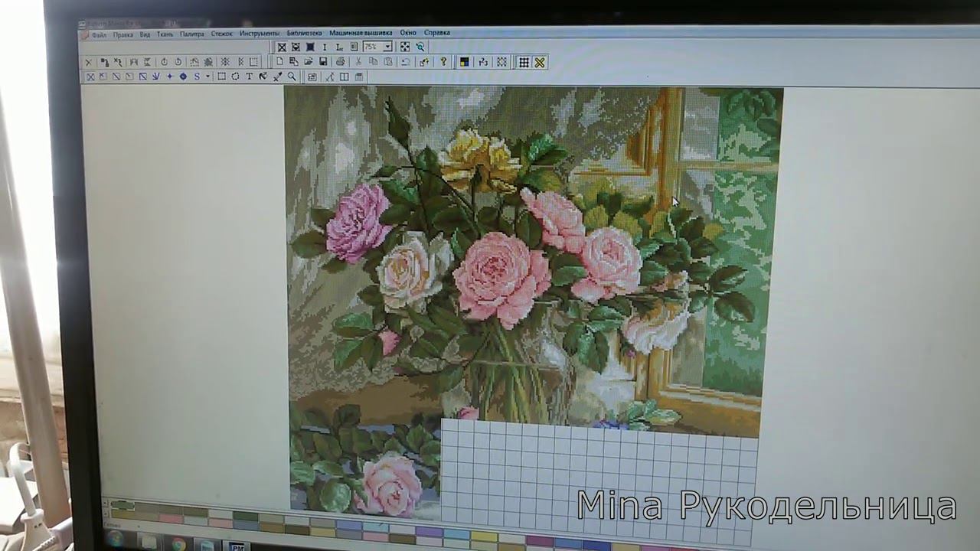This screenshot has height=551, width=980.
Task: Click the letter I icon in the top toolbar
Action: pos(325,47)
